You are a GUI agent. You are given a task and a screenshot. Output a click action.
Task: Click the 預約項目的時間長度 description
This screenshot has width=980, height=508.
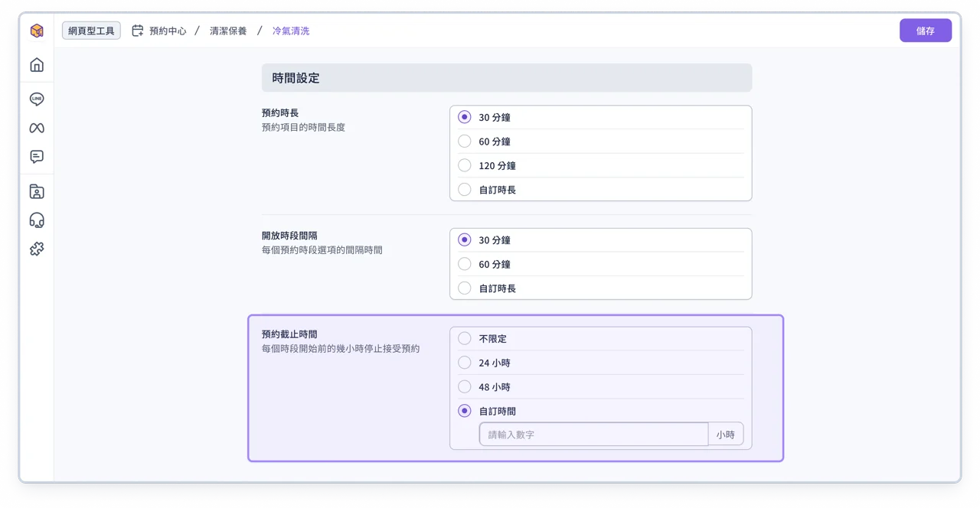303,127
